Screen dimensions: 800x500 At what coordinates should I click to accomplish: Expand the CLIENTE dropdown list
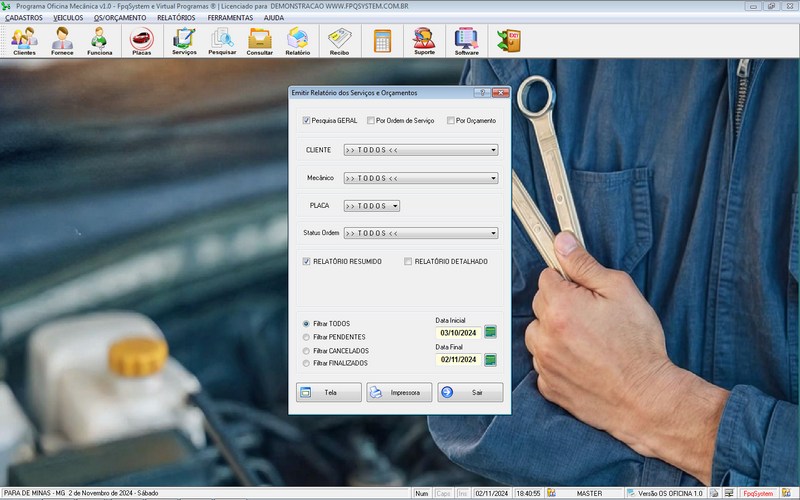(493, 150)
